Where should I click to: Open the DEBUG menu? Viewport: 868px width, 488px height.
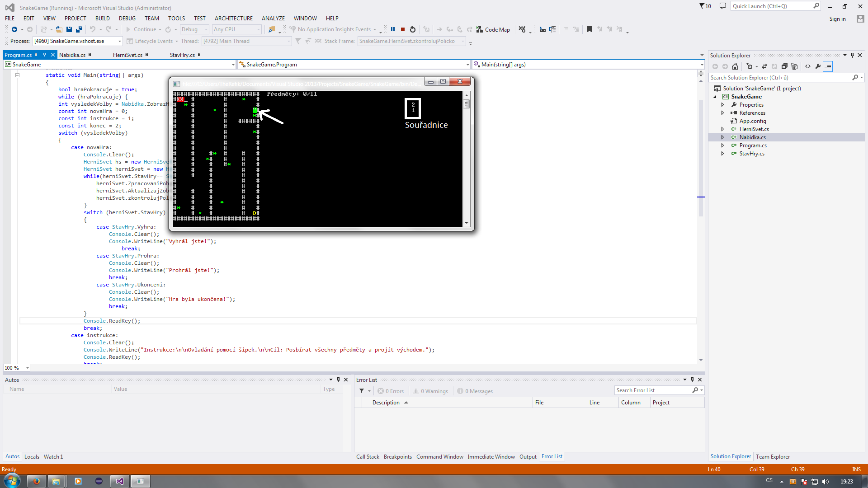coord(127,19)
